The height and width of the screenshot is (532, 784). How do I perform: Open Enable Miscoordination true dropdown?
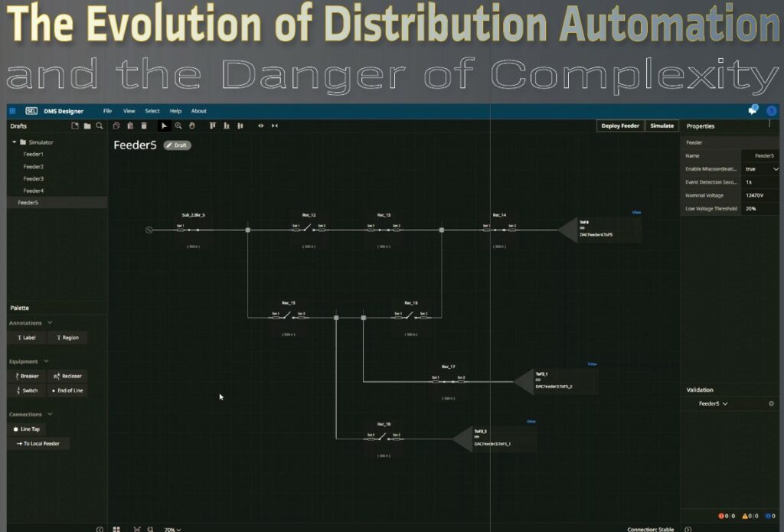pyautogui.click(x=760, y=169)
